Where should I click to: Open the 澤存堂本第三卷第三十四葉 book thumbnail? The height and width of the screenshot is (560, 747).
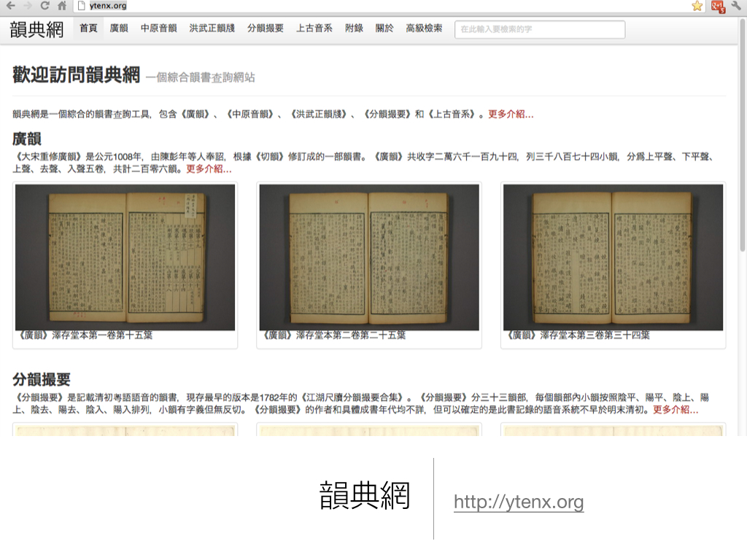coord(613,257)
